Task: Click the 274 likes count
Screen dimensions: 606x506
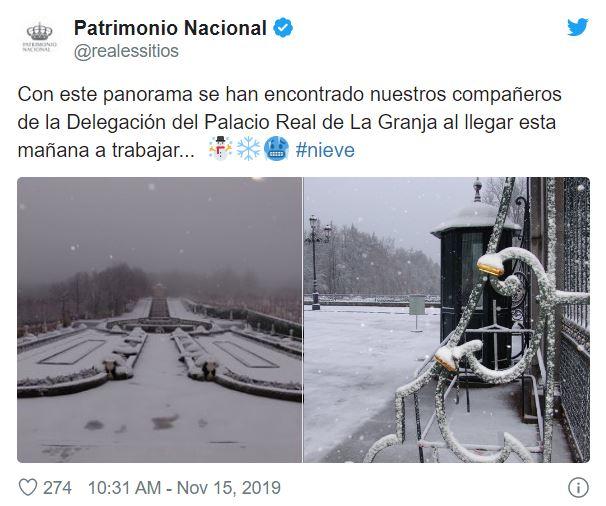Action: 57,488
